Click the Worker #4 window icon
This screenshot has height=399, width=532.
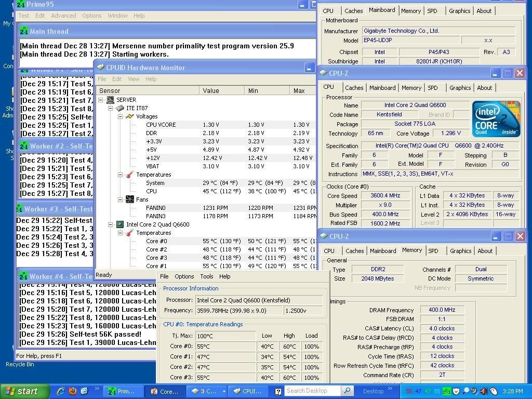pyautogui.click(x=23, y=276)
